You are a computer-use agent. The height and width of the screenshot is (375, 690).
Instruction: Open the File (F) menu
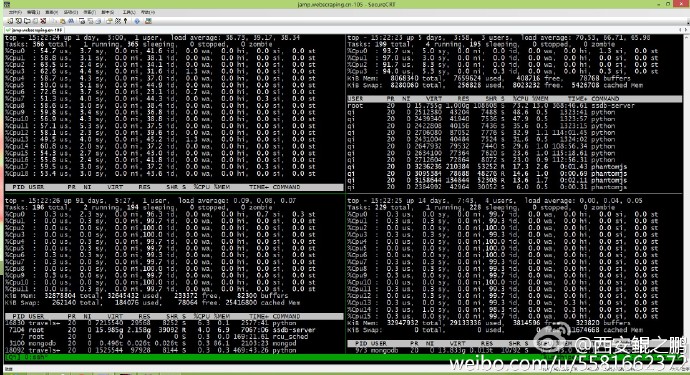click(15, 12)
